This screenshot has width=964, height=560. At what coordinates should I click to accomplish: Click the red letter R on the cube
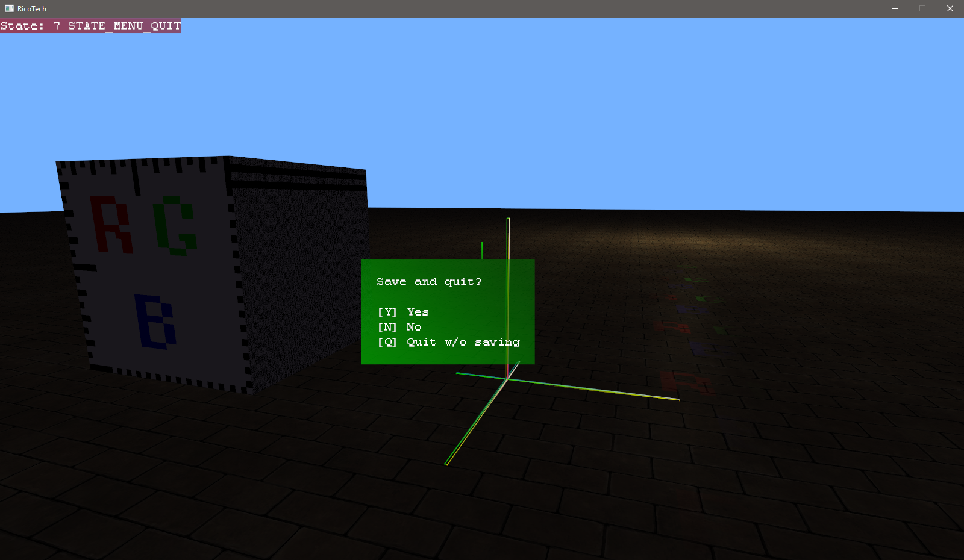110,225
